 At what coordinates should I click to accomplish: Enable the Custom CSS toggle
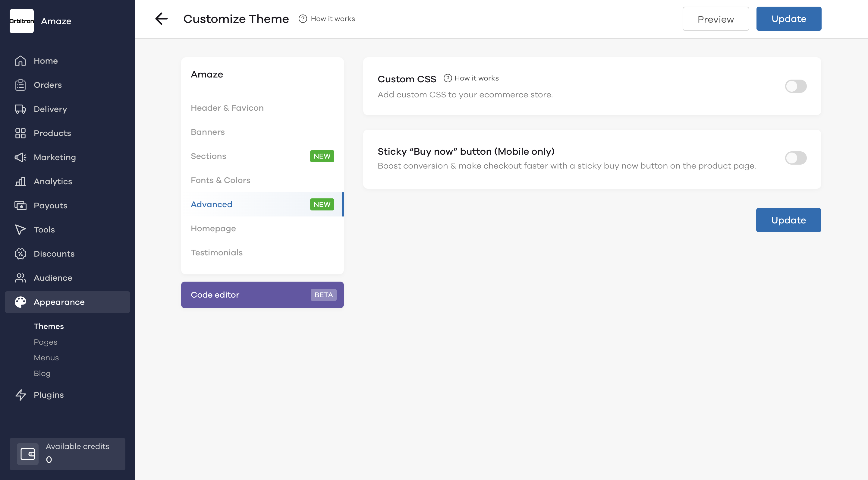coord(796,86)
